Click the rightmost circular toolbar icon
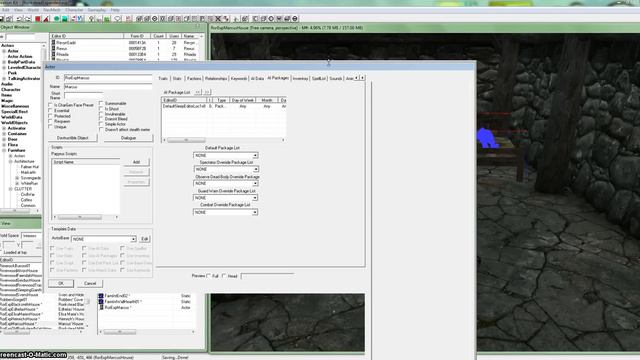This screenshot has height=360, width=640. tap(295, 19)
